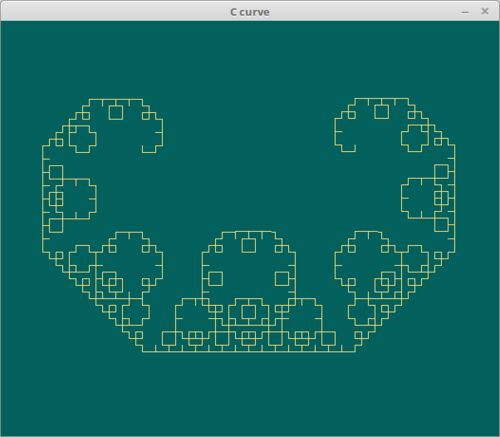Viewport: 500px width, 437px height.
Task: Click the plus-shaped outline inside the upper-left curl
Action: pyautogui.click(x=83, y=139)
